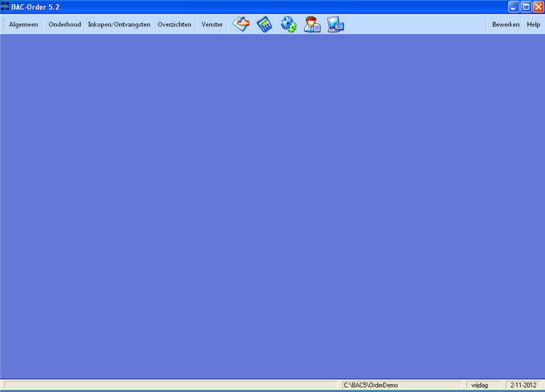Open the Onderhoud menu

click(65, 25)
